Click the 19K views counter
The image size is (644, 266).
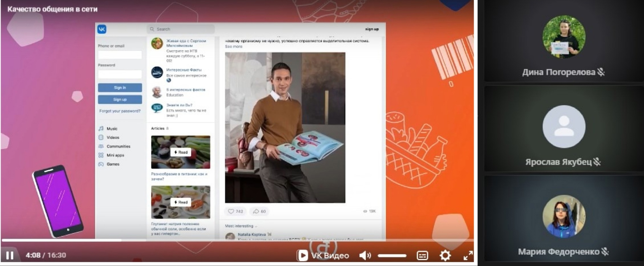click(369, 211)
